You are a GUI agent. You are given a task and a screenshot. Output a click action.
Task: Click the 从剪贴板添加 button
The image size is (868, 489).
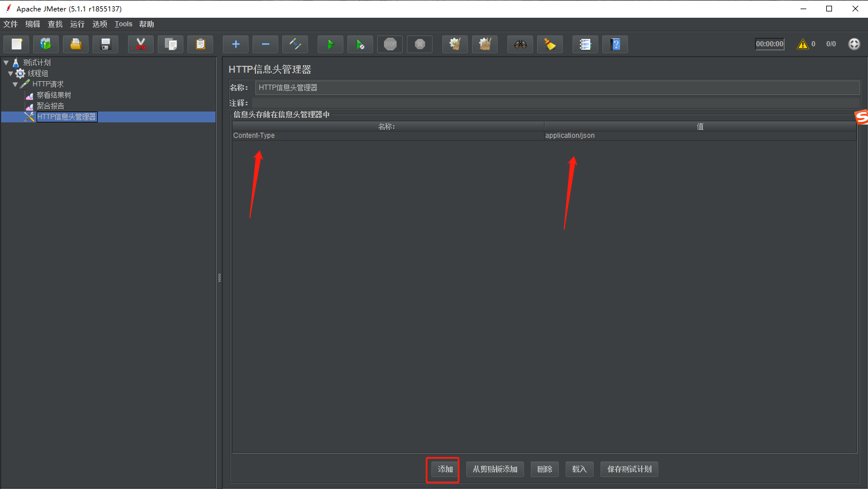[495, 469]
